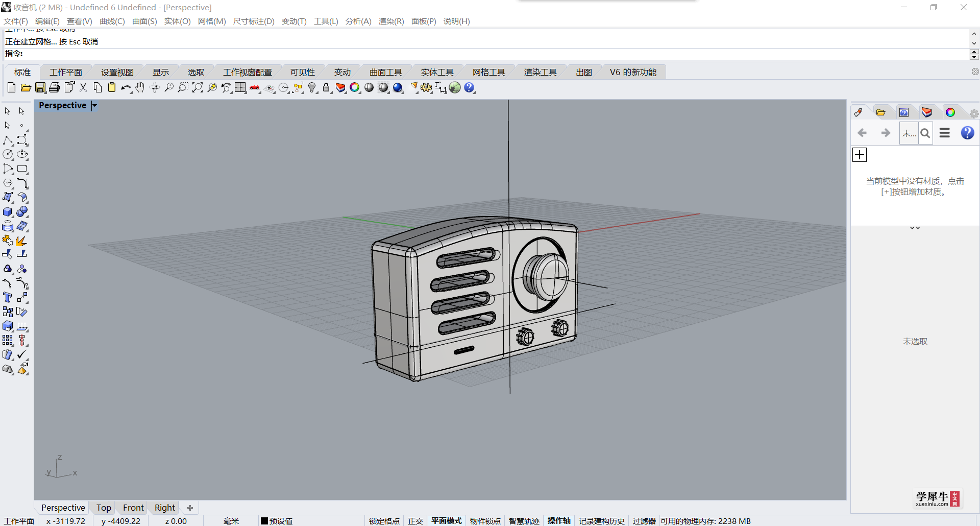
Task: Toggle 物件锁点 object snap
Action: click(485, 521)
